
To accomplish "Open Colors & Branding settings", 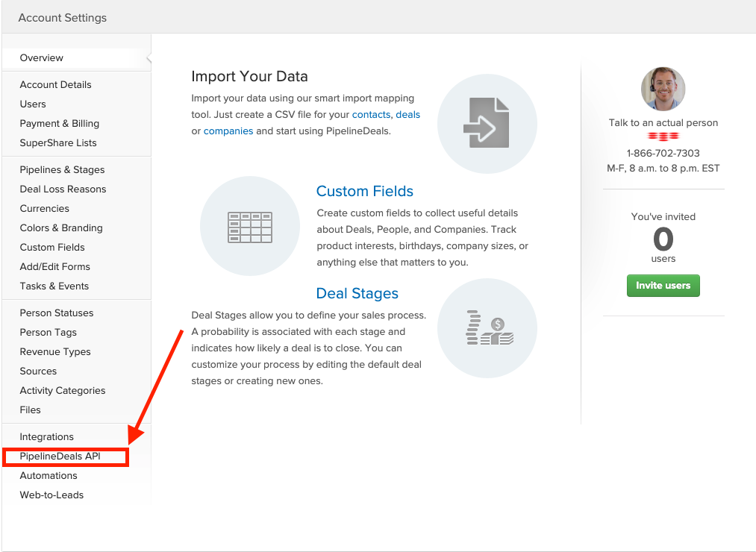I will [61, 228].
